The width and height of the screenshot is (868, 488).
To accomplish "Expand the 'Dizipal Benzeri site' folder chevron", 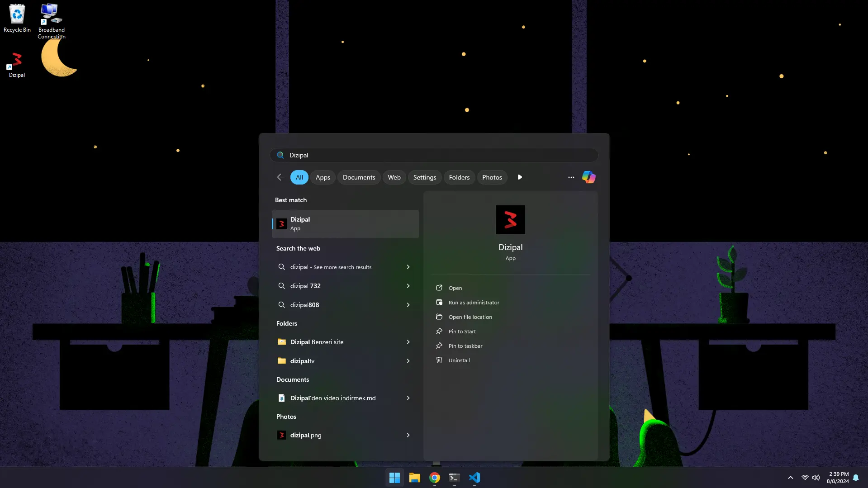I will 408,342.
